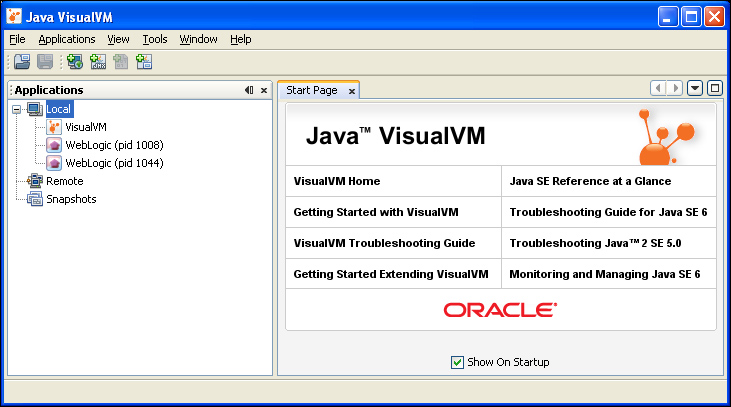731x407 pixels.
Task: Uncheck Show On Startup checkbox
Action: coord(457,362)
